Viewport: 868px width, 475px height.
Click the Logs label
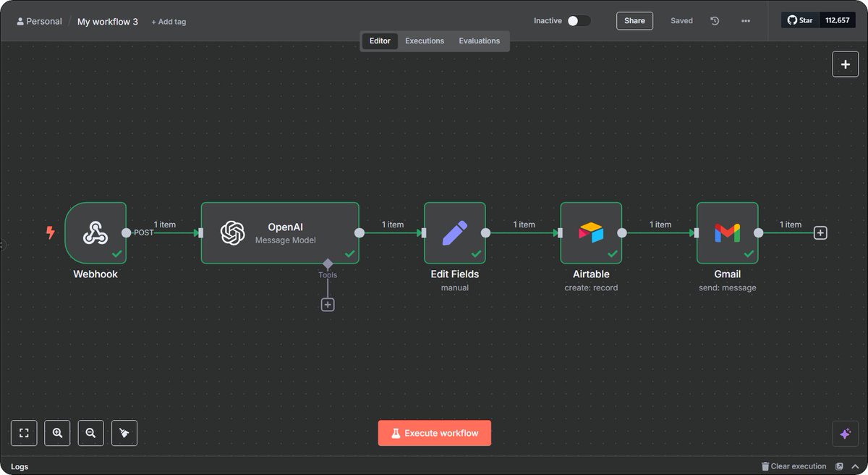pos(20,466)
